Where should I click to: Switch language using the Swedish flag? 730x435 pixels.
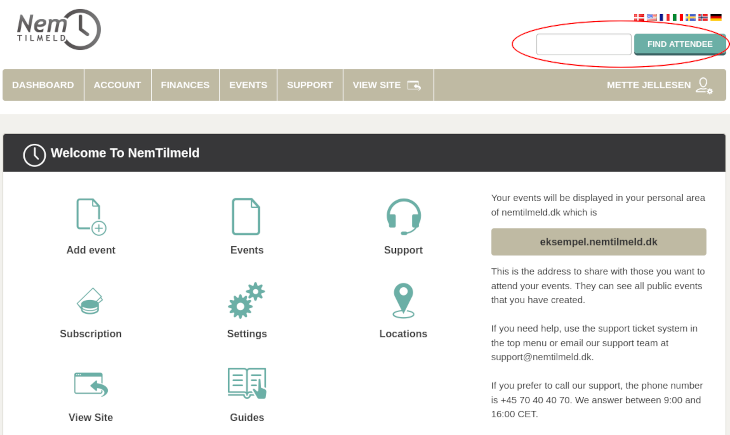point(690,18)
